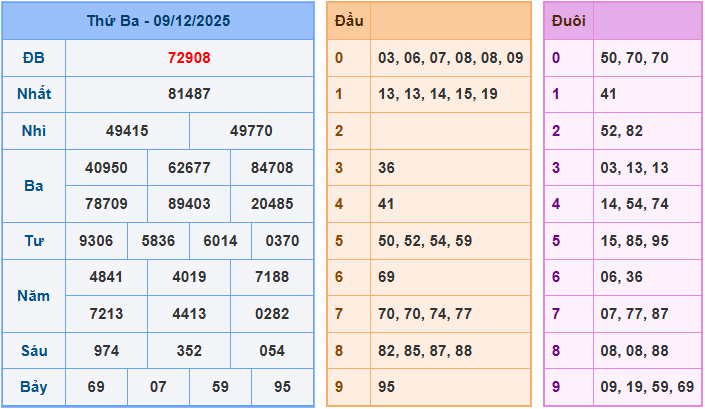This screenshot has height=409, width=705.
Task: Select third prize number 62677
Action: click(x=189, y=168)
